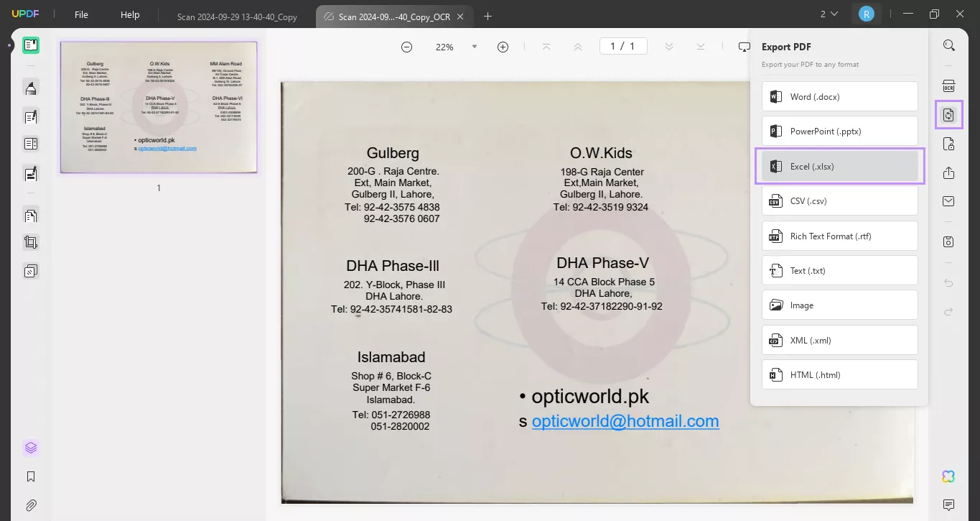Open the Search tool
Image resolution: width=980 pixels, height=521 pixels.
pyautogui.click(x=949, y=45)
